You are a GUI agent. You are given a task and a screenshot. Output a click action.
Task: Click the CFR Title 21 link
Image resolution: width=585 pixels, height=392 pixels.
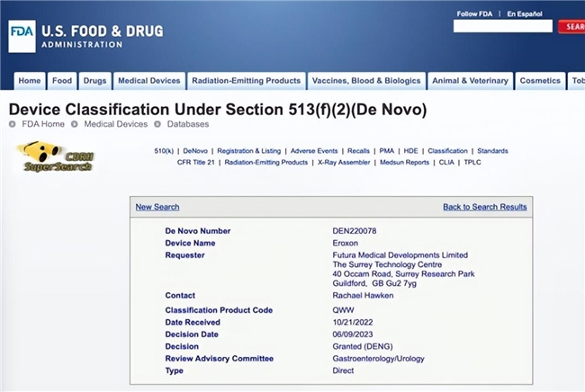click(196, 163)
